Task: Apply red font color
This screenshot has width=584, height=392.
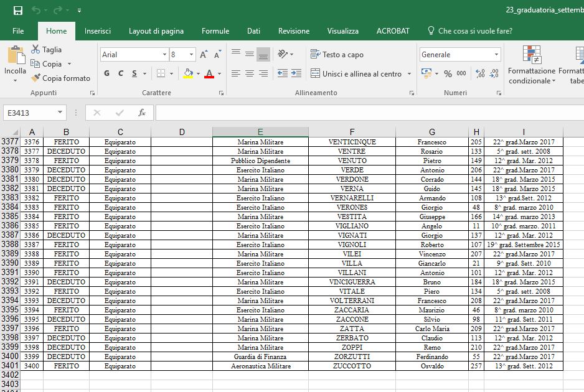Action: tap(209, 73)
